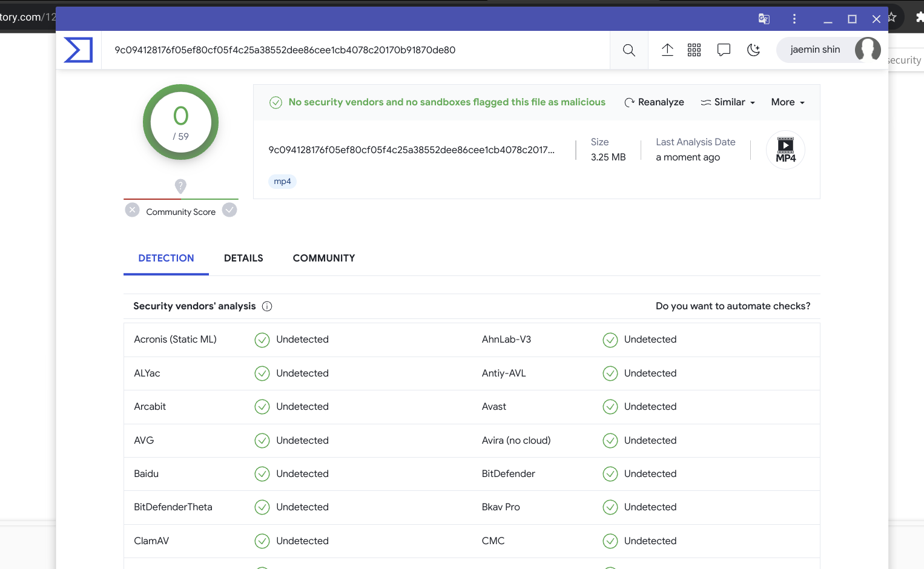Click Avast undetected check icon

coord(610,407)
